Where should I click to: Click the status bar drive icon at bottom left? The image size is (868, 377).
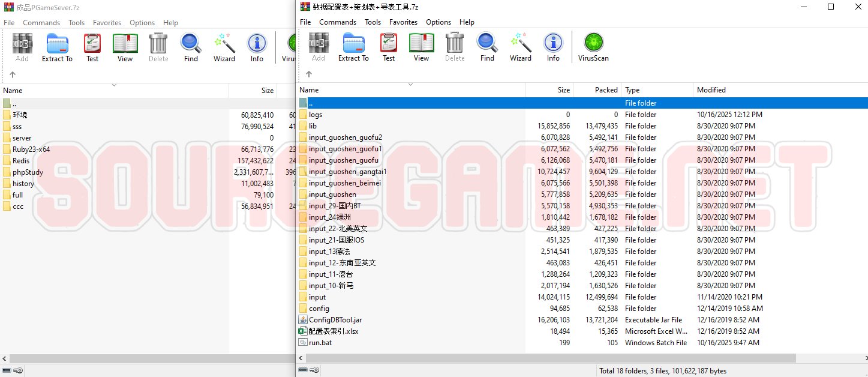tap(8, 371)
